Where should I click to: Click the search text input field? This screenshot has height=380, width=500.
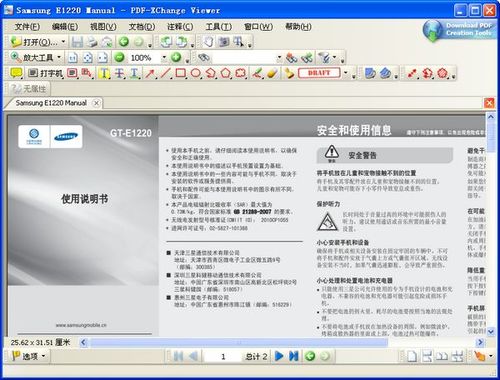pos(245,58)
